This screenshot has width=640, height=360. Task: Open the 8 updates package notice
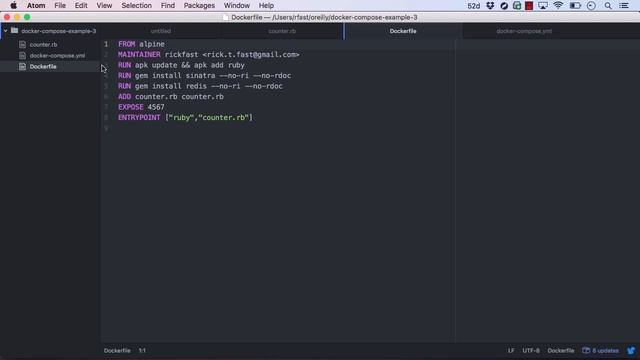pyautogui.click(x=600, y=351)
